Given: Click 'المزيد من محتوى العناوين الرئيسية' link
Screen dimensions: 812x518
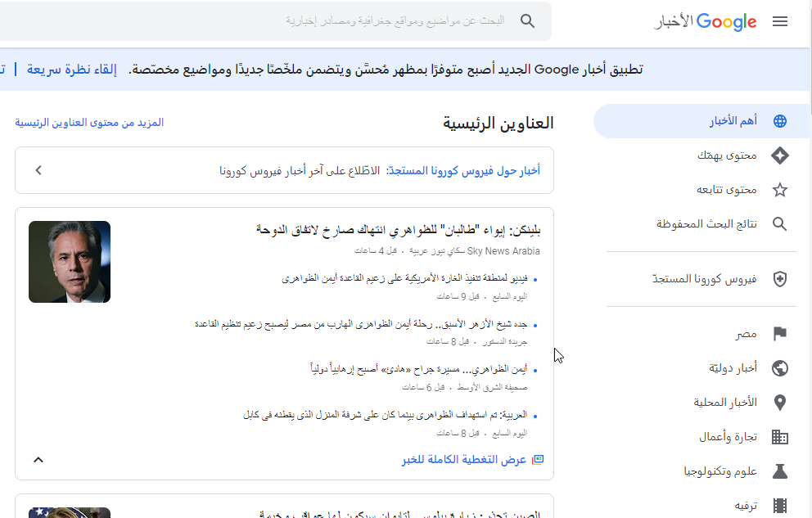Looking at the screenshot, I should tap(89, 123).
